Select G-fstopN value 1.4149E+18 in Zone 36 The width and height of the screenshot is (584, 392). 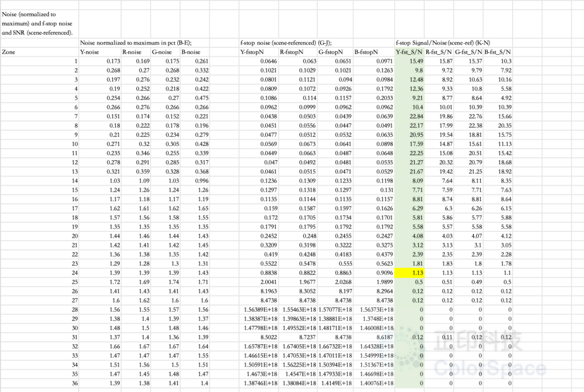coord(335,383)
